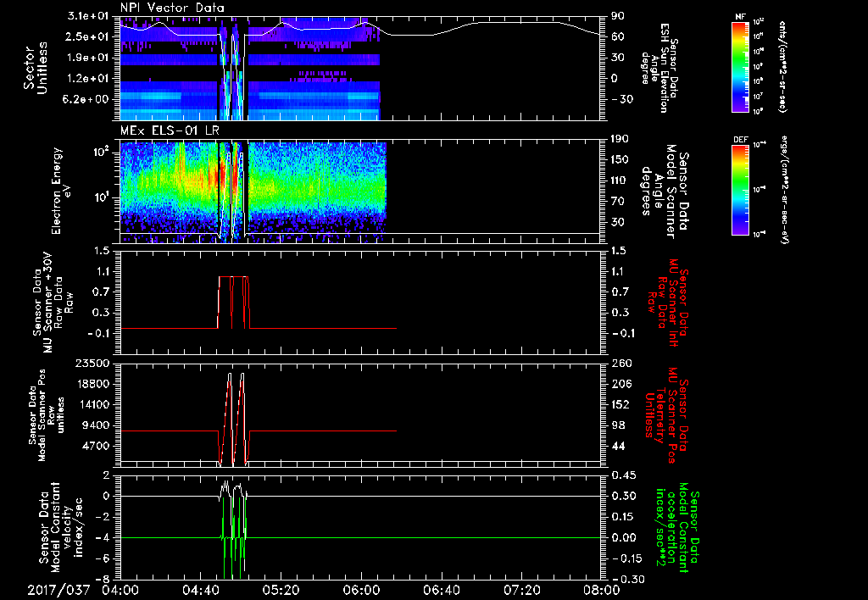Click the "0.15" acceleration tick value
868x600 pixels.
pyautogui.click(x=623, y=517)
